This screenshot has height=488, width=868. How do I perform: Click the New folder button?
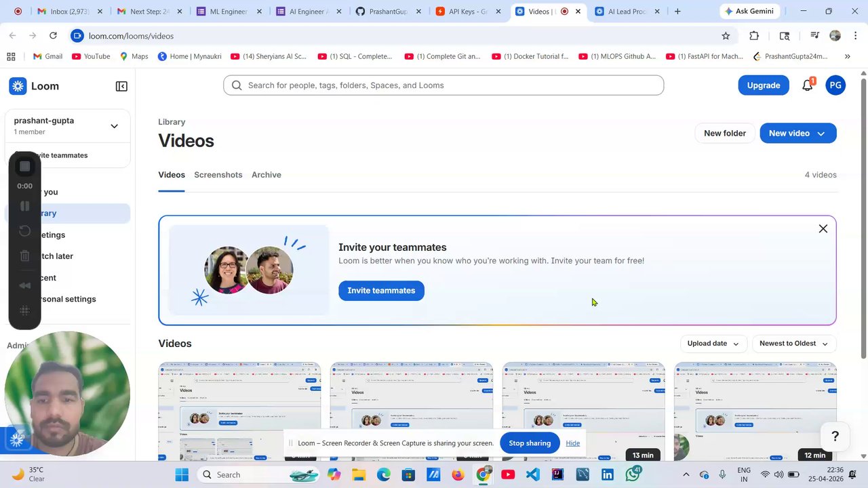[724, 134]
